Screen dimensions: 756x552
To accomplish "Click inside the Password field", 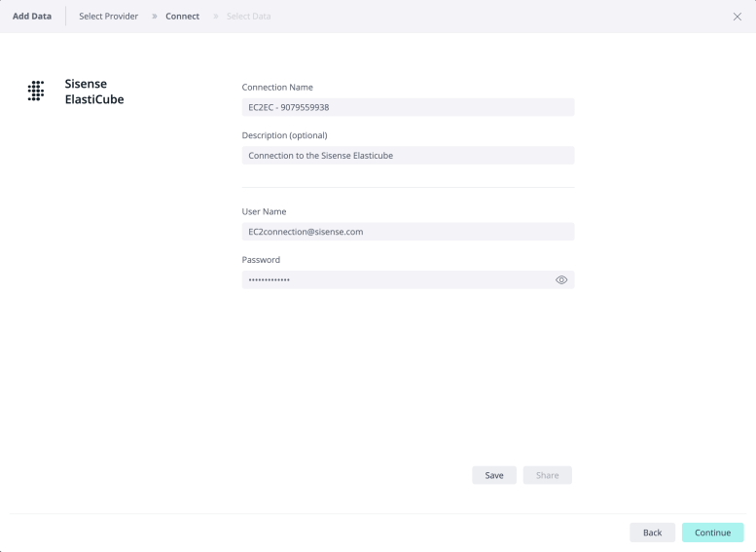I will pos(394,280).
